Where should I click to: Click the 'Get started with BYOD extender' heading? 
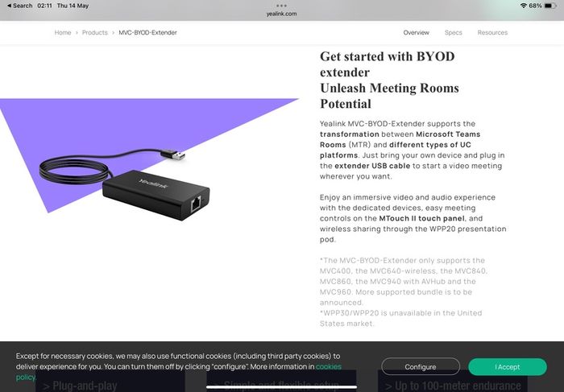pos(388,64)
